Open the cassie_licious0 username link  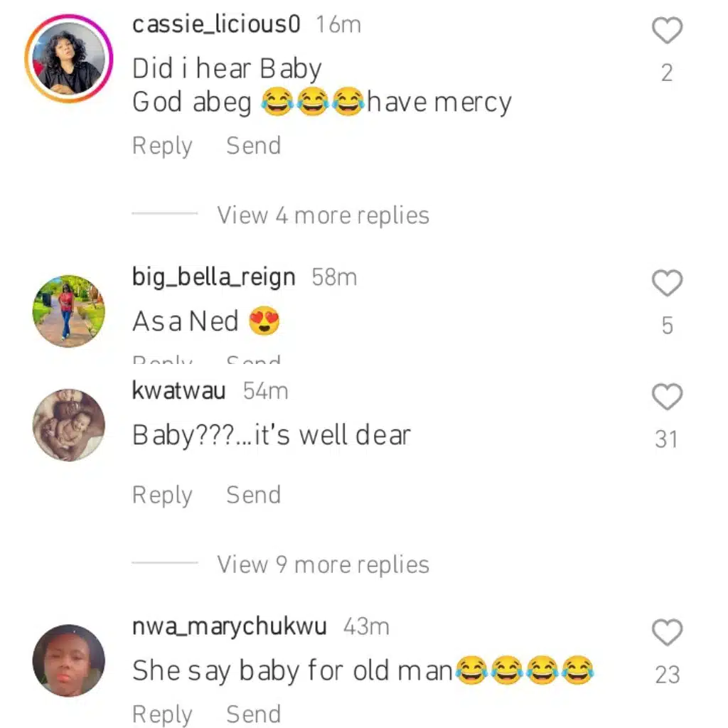216,25
